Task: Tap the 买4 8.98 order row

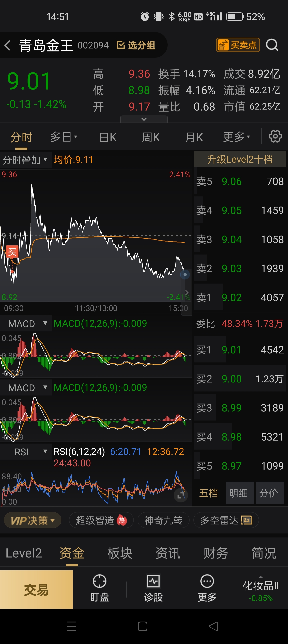Action: pyautogui.click(x=240, y=437)
